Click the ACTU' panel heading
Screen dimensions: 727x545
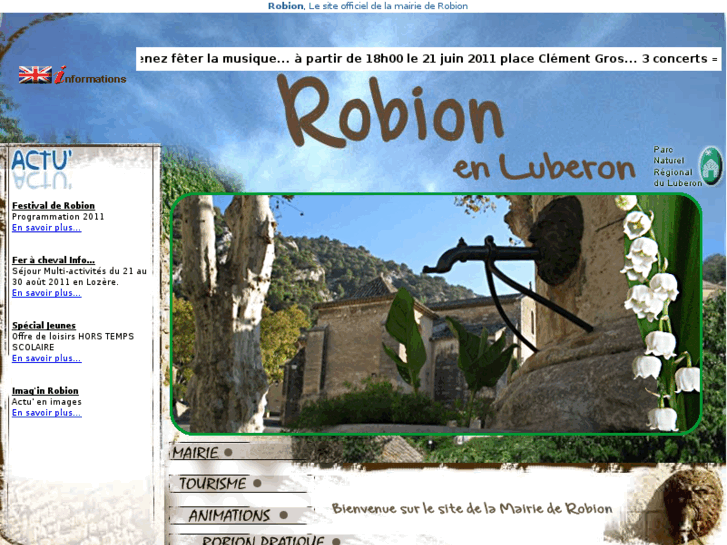[x=42, y=160]
